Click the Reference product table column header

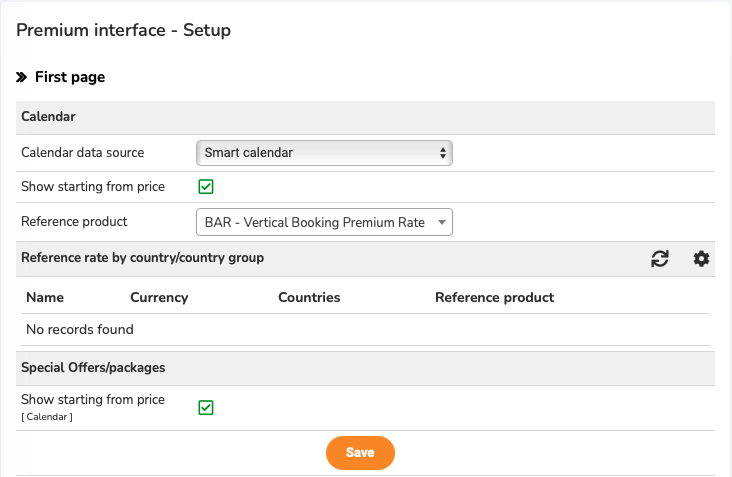coord(494,297)
